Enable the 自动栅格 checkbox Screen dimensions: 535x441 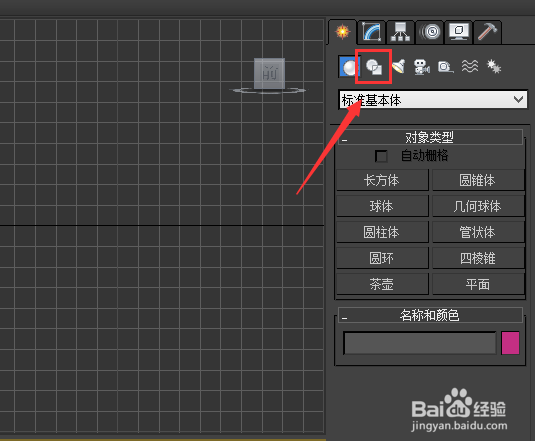pyautogui.click(x=381, y=156)
